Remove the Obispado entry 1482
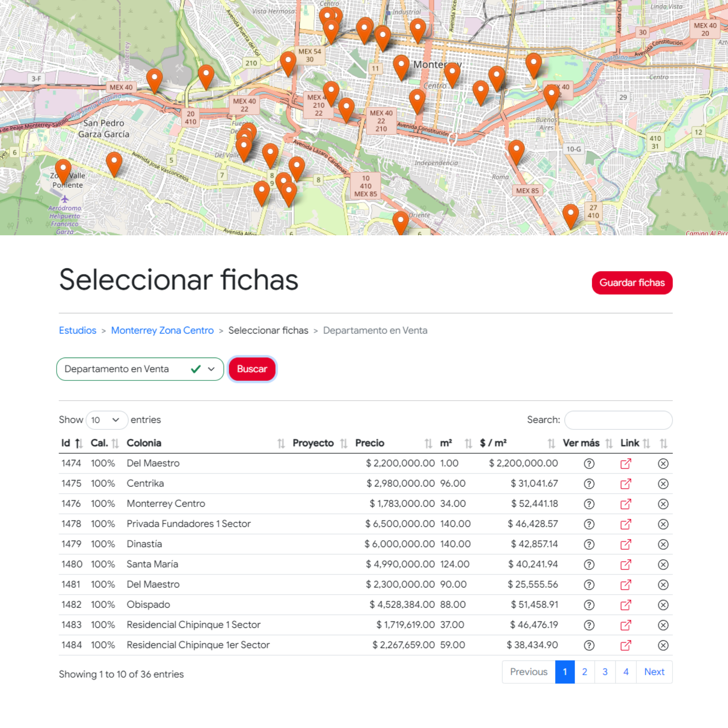Screen dimensions: 728x728 663,605
